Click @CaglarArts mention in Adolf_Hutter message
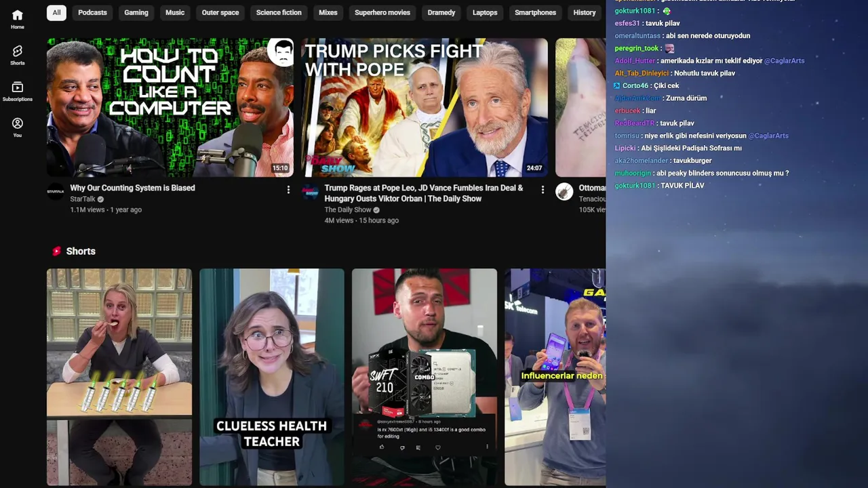Screen dimensions: 868x488 785,61
